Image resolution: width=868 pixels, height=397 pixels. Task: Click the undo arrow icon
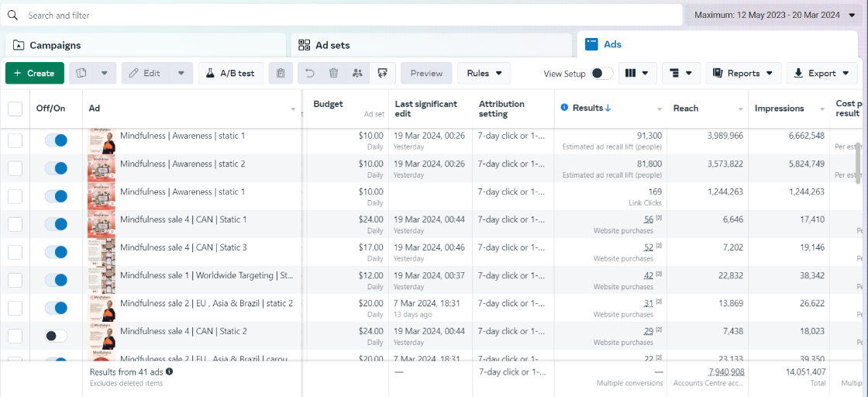pyautogui.click(x=310, y=73)
